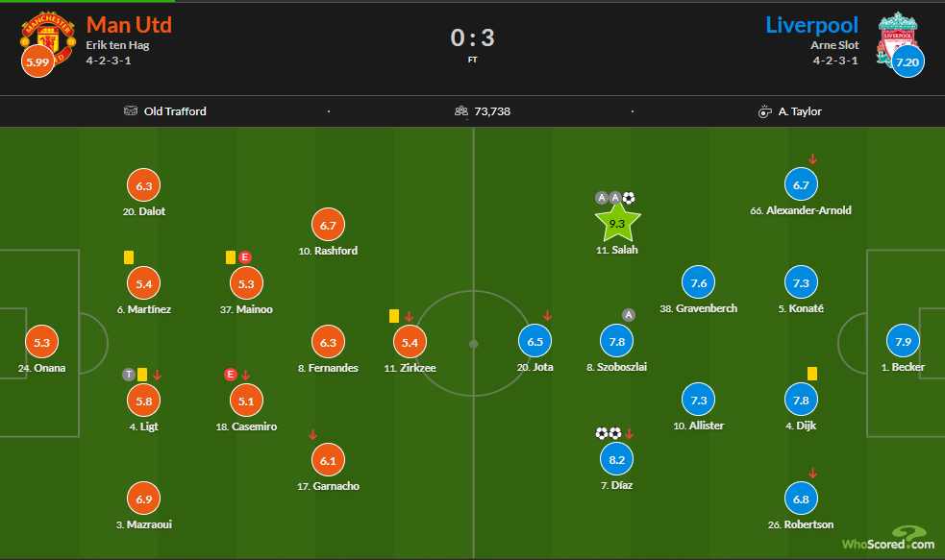Click Salah's green star rating icon

click(617, 223)
